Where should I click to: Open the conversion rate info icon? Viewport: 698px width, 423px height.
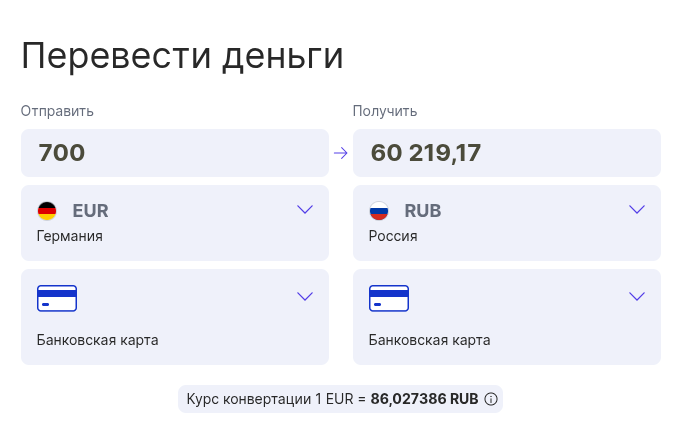coord(491,399)
